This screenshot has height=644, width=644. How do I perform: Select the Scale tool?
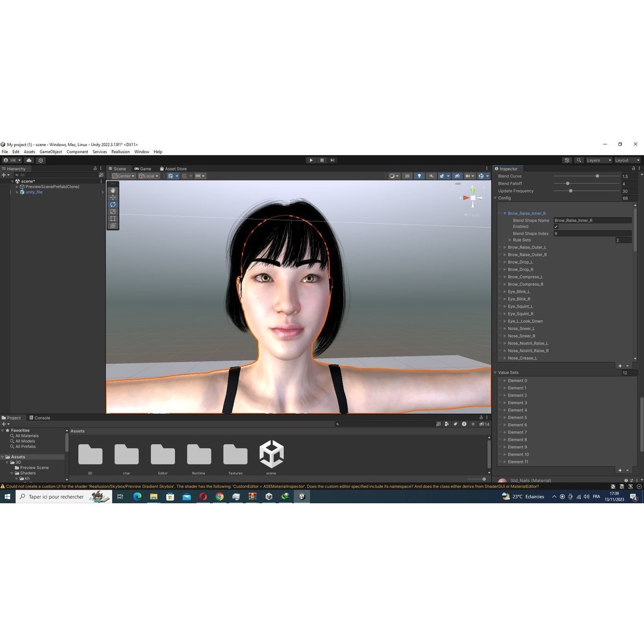click(113, 212)
